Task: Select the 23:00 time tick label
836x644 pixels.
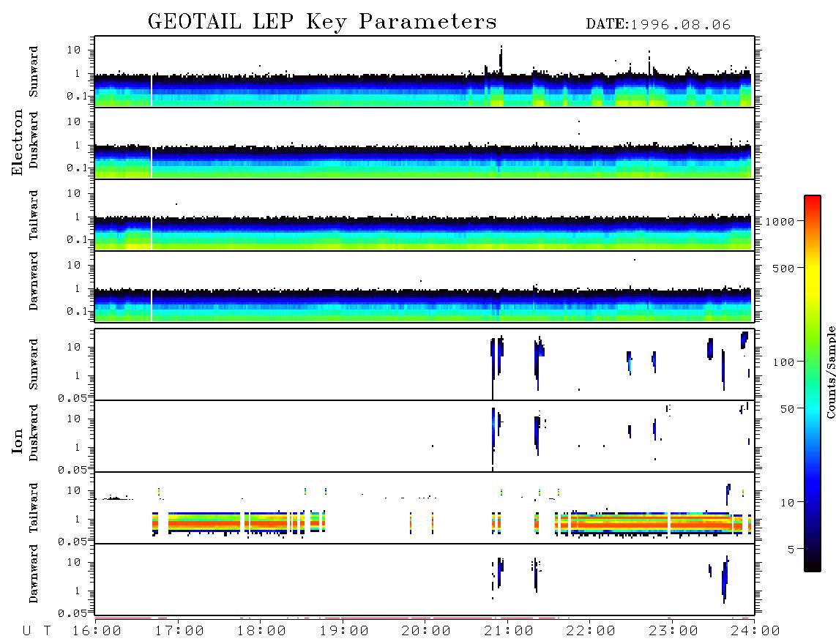Action: [x=673, y=632]
